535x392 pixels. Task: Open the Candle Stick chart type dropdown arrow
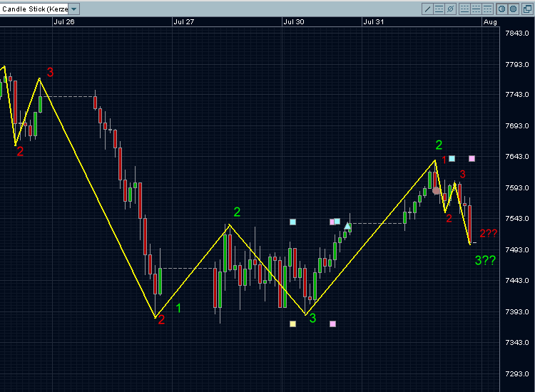(x=73, y=9)
